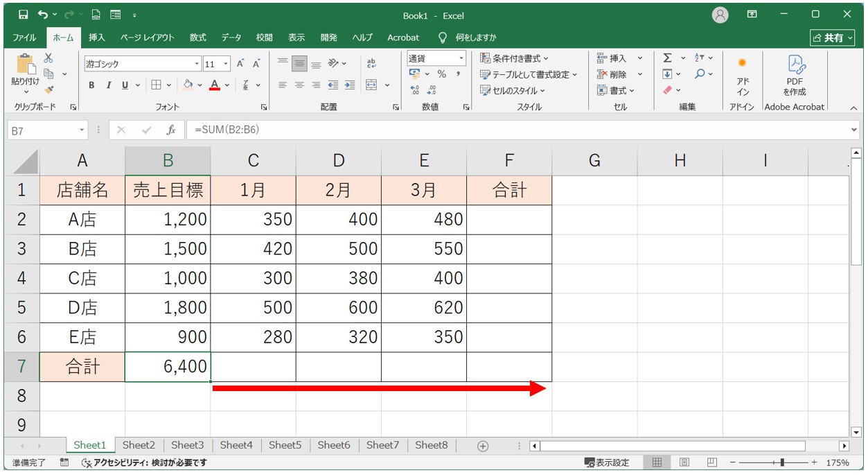Increase the font size
This screenshot has width=868, height=475.
240,64
